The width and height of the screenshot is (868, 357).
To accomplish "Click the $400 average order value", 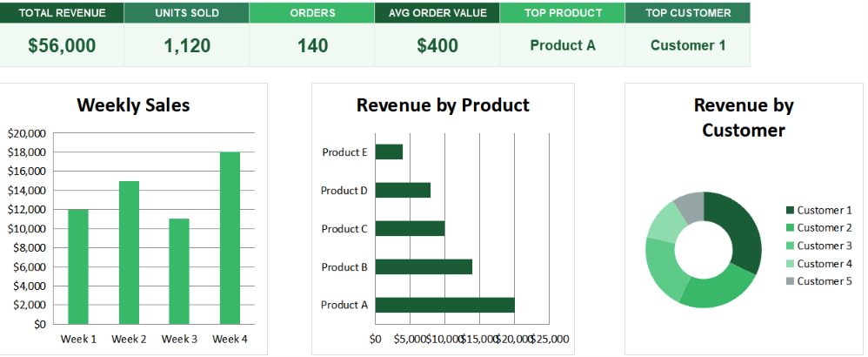I will (x=437, y=46).
